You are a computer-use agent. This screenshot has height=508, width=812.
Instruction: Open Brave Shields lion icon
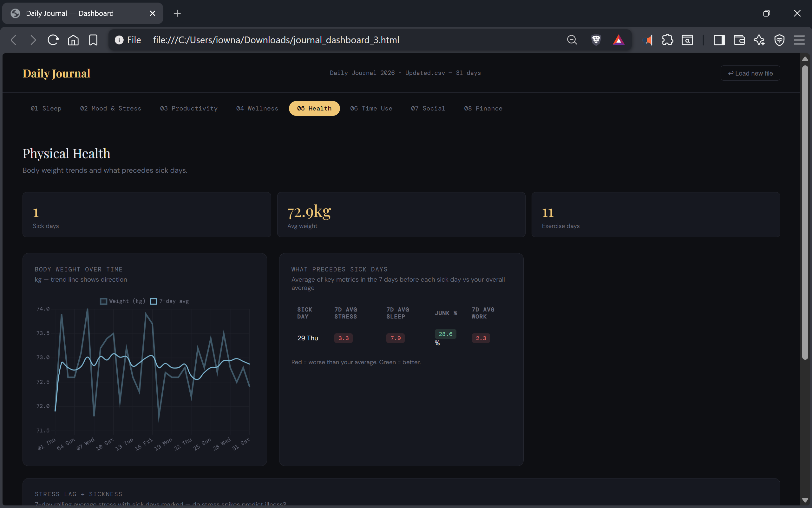click(x=596, y=40)
